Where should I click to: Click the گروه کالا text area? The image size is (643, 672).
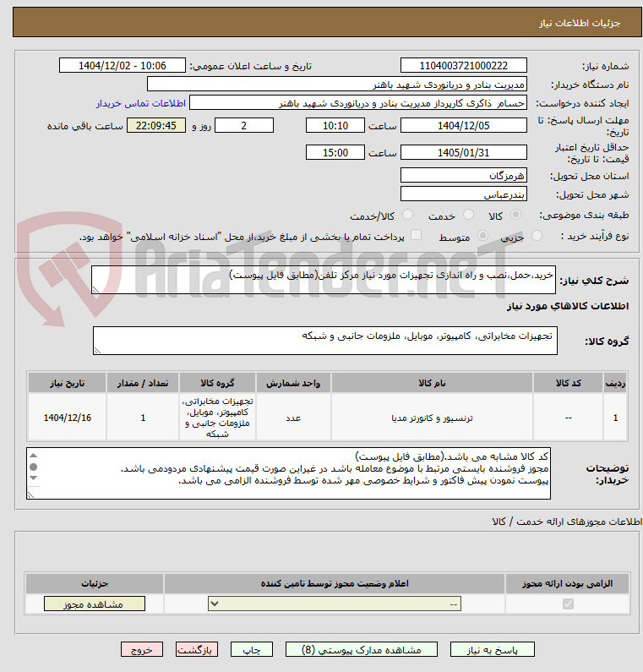(x=324, y=341)
